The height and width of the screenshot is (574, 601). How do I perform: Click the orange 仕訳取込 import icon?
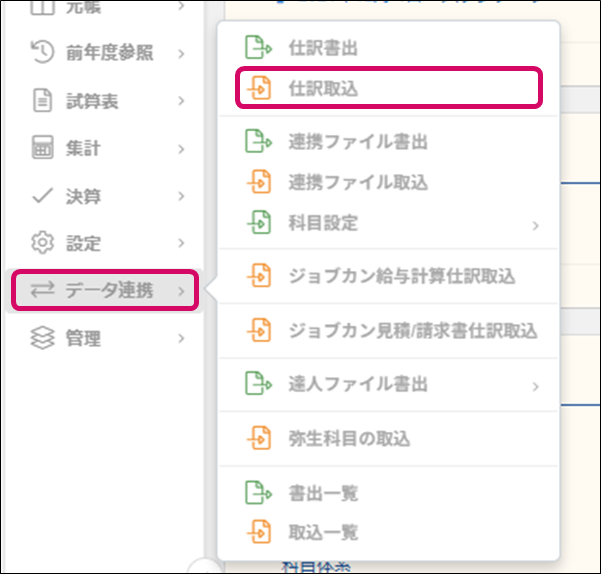coord(259,88)
